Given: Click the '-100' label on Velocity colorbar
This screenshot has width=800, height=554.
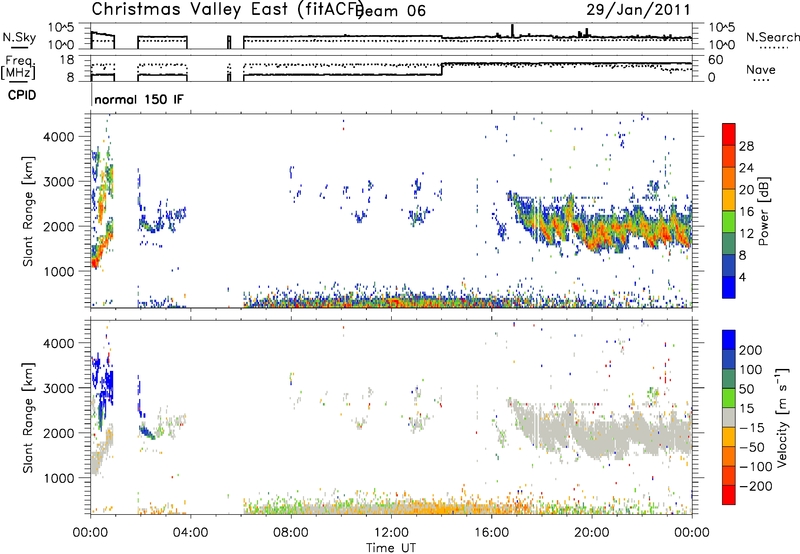Looking at the screenshot, I should 756,467.
